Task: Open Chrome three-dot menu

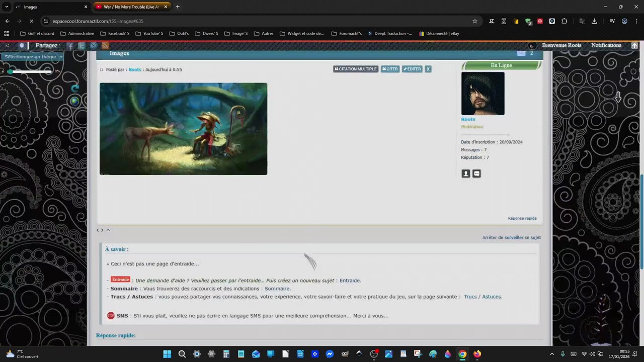Action: [636, 21]
